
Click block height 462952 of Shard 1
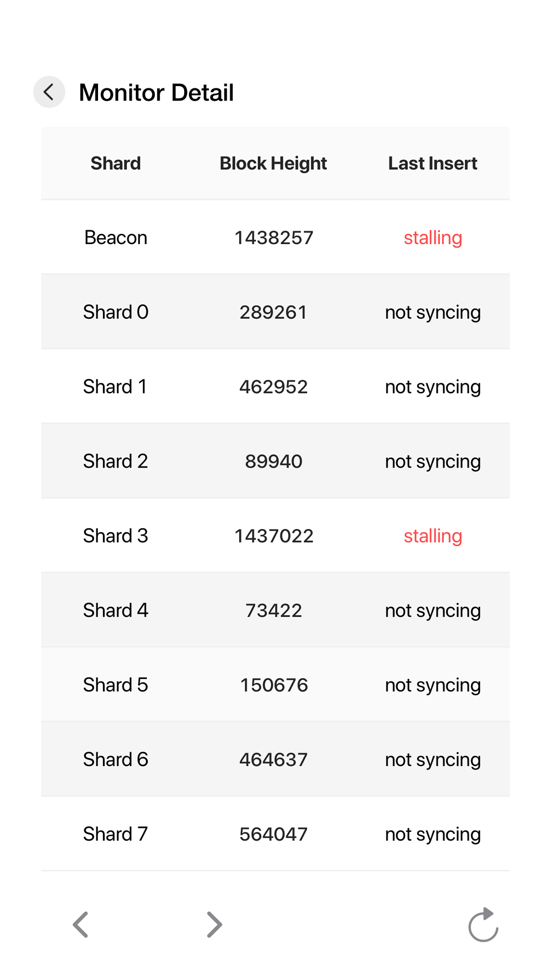(274, 387)
